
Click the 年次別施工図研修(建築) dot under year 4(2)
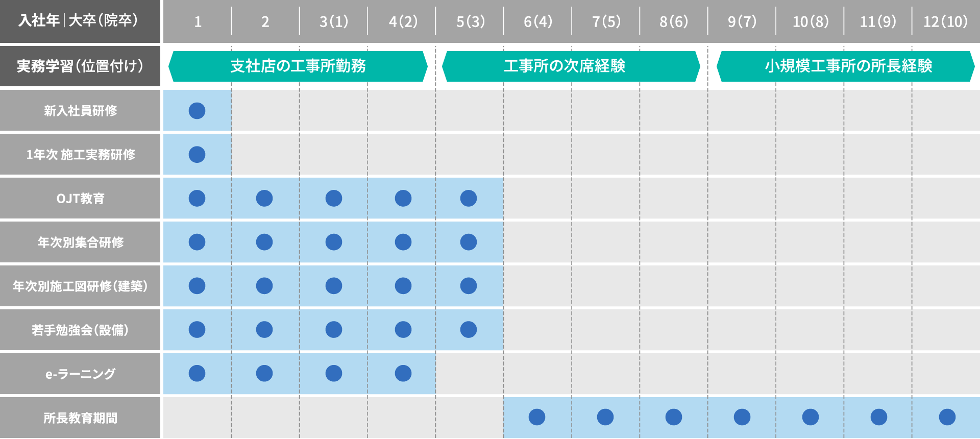403,286
